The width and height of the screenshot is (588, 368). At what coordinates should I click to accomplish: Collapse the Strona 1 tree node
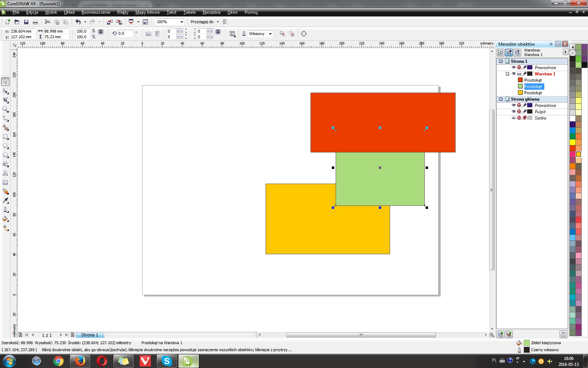pos(500,61)
